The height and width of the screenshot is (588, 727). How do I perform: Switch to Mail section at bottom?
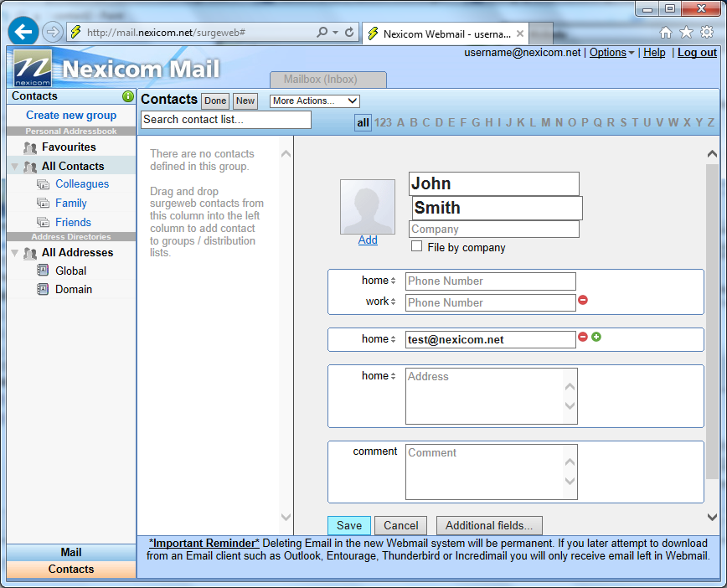tap(71, 552)
